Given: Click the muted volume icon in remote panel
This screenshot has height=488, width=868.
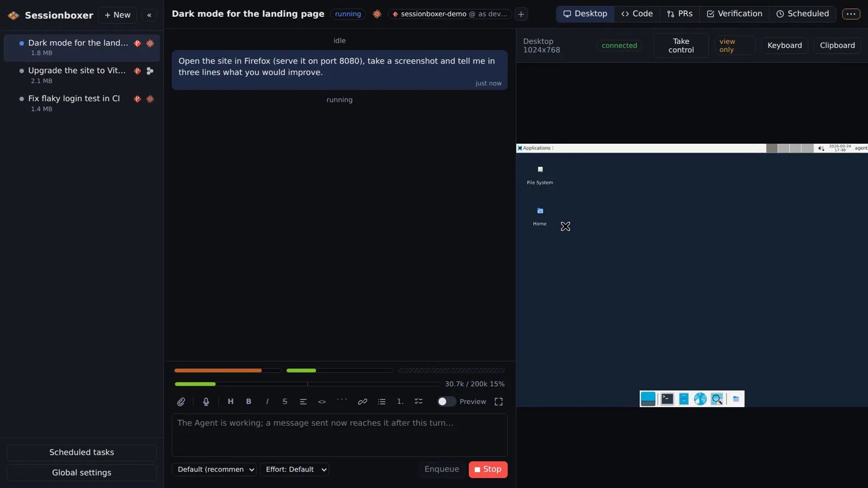Looking at the screenshot, I should point(821,148).
